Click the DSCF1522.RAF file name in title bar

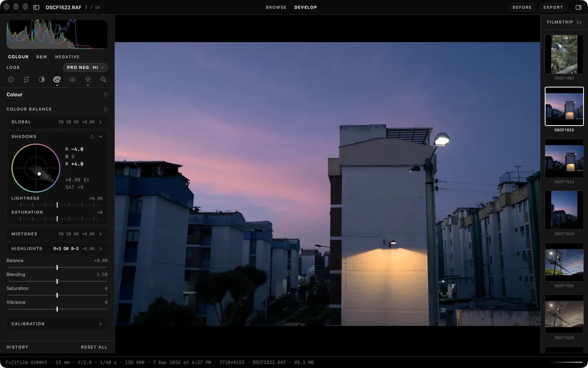pyautogui.click(x=63, y=7)
